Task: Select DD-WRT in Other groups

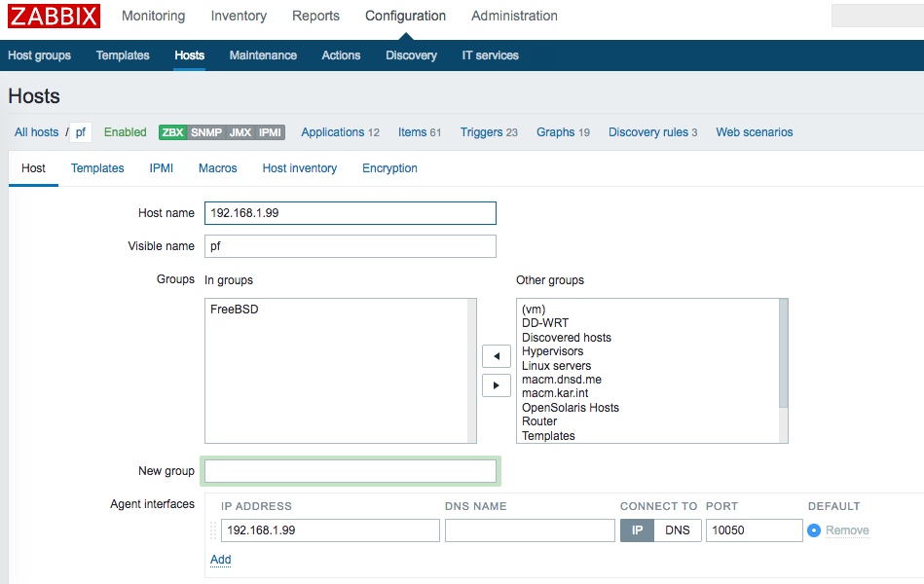Action: tap(545, 323)
